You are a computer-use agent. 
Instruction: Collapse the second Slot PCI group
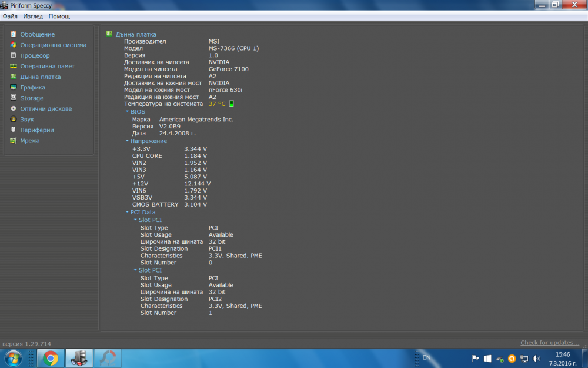click(135, 270)
